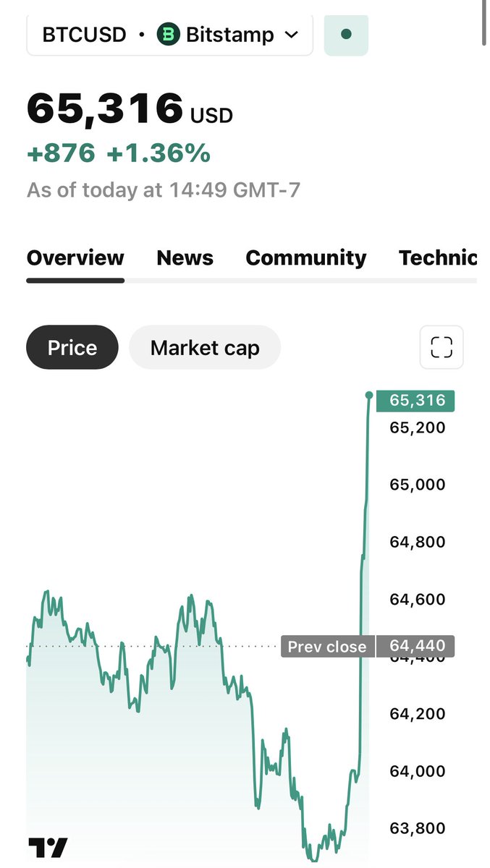Go to the Technicals tab
Image resolution: width=490 pixels, height=868 pixels.
click(x=438, y=258)
